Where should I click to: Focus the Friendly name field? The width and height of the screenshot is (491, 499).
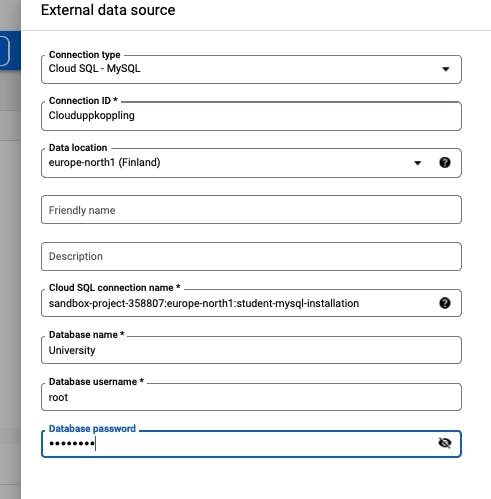(x=251, y=210)
